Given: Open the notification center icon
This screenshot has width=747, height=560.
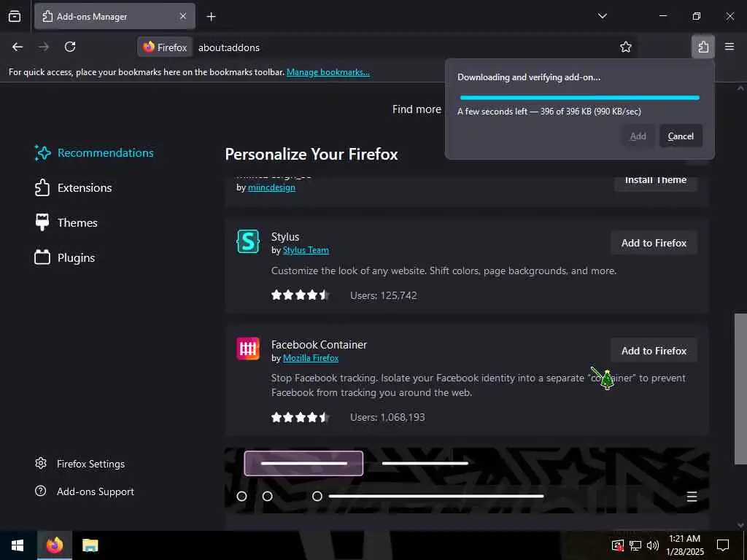Looking at the screenshot, I should (723, 545).
